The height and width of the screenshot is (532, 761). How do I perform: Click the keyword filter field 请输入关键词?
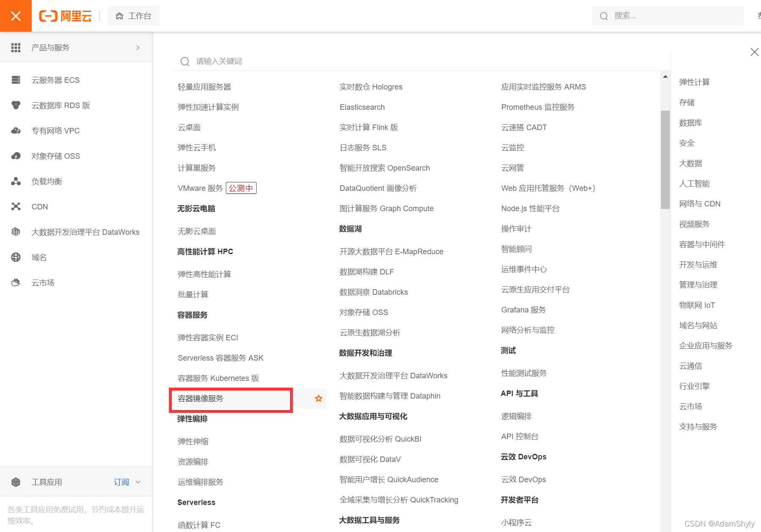click(x=422, y=61)
